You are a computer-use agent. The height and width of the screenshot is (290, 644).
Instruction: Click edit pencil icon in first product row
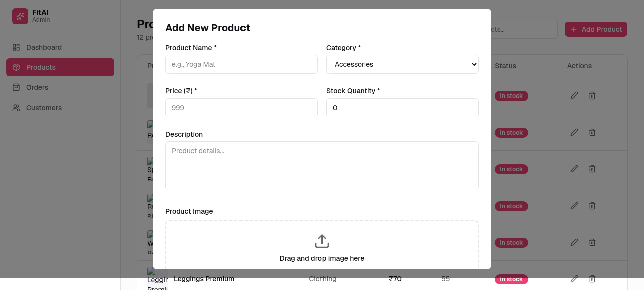[574, 95]
